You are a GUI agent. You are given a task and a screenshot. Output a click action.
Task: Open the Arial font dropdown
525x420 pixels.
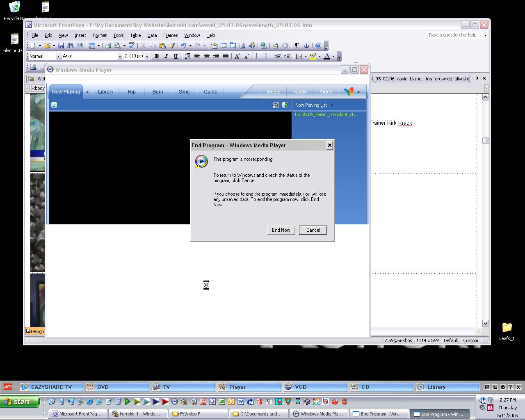click(120, 56)
